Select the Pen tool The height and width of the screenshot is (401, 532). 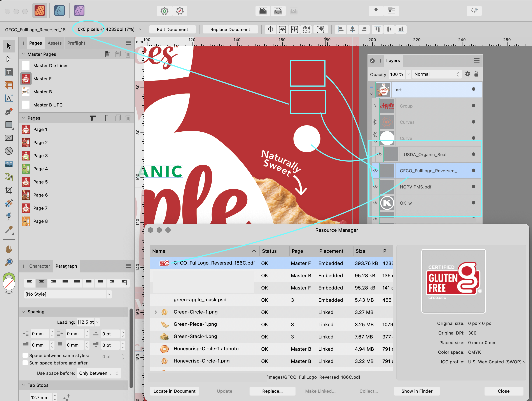click(x=9, y=112)
